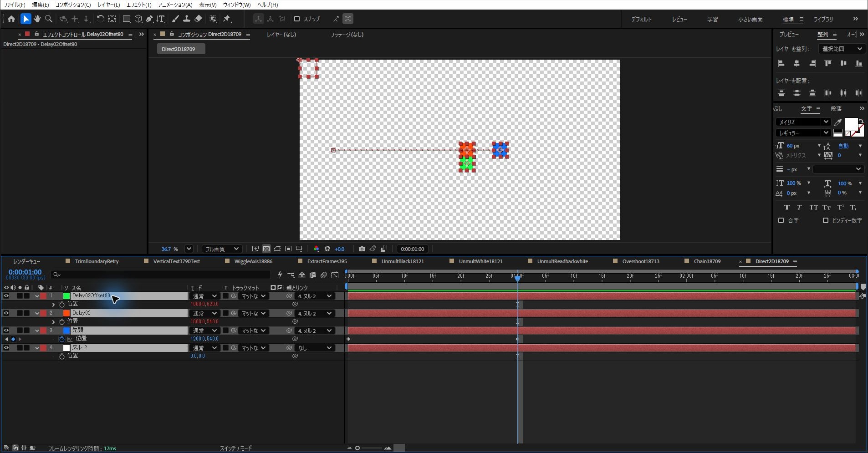Select the Home icon in toolbar
Screen dimensions: 868x453
click(x=11, y=19)
